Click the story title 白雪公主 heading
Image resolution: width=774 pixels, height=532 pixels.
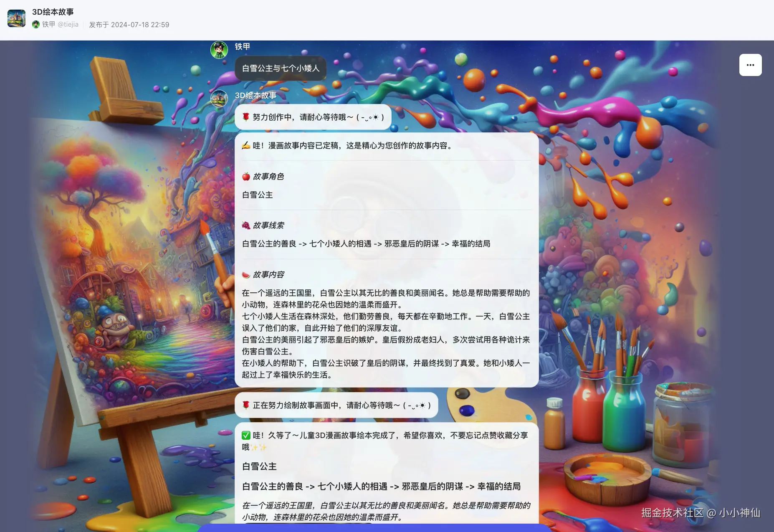click(x=259, y=466)
